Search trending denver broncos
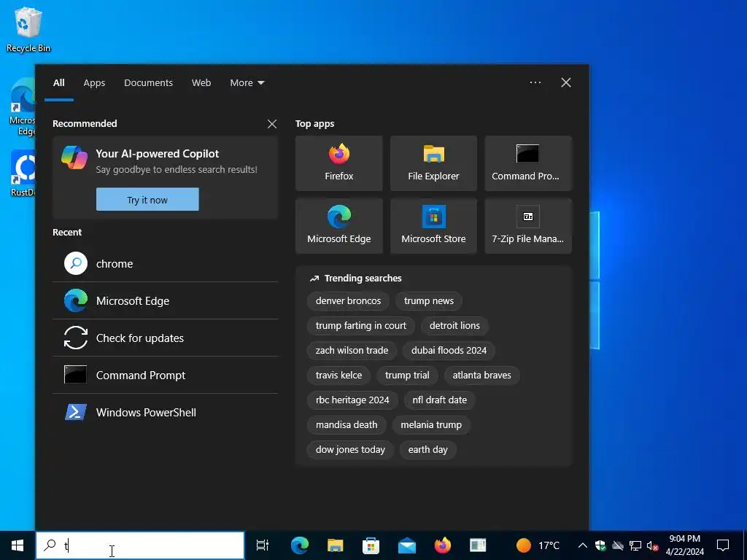The height and width of the screenshot is (560, 747). [x=348, y=301]
